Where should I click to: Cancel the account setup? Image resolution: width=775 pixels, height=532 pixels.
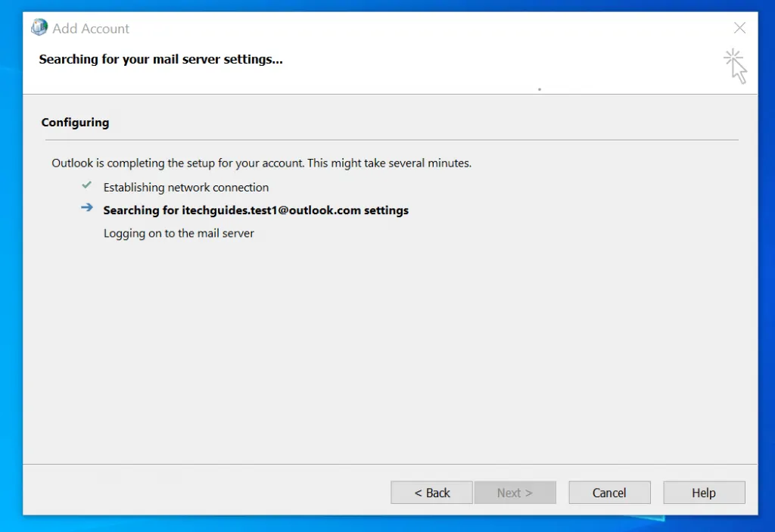tap(609, 493)
